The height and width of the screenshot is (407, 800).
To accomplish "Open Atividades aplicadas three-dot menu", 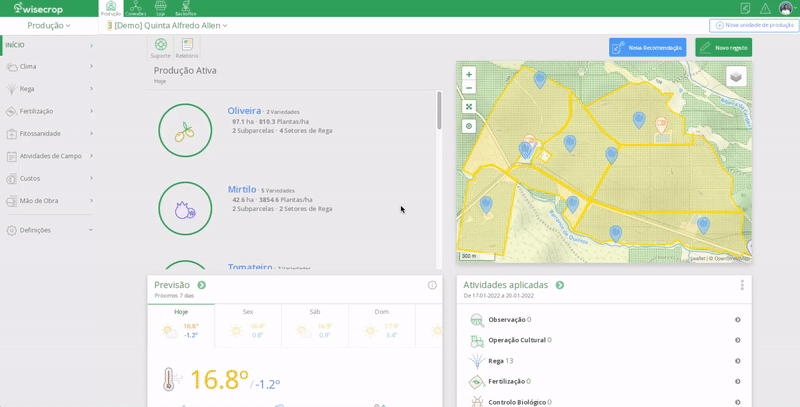I will coord(742,285).
